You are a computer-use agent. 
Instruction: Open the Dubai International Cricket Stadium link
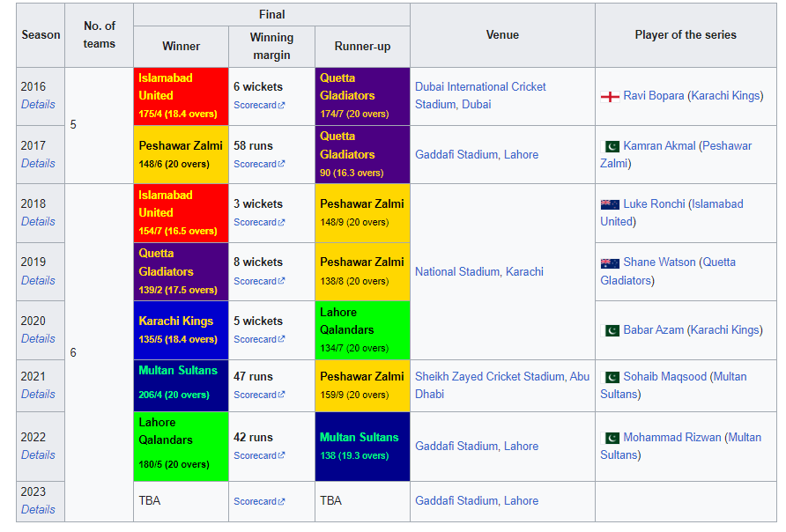[x=480, y=86]
